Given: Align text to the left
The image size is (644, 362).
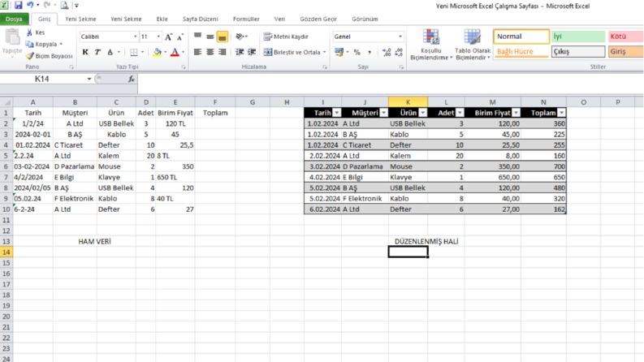Looking at the screenshot, I should [197, 52].
